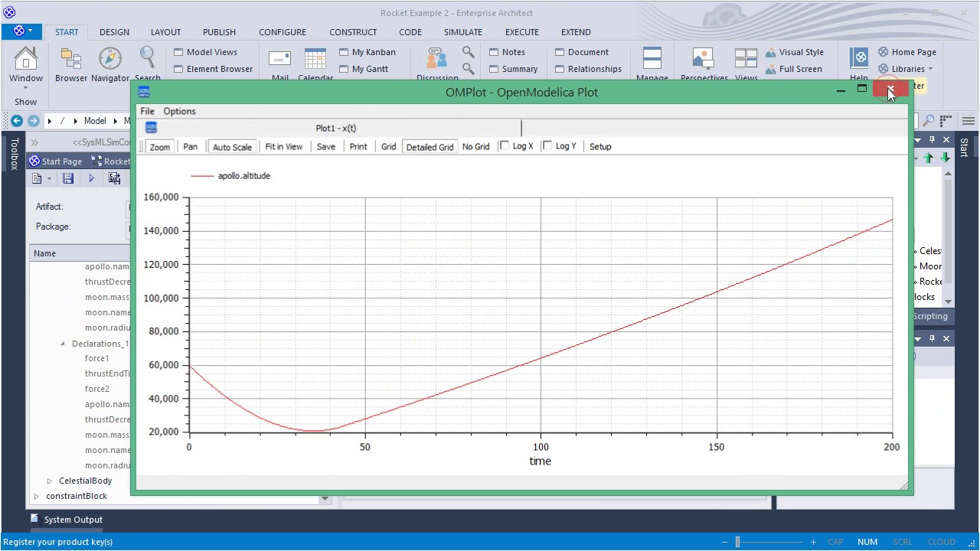
Task: Click the Print button in the OMPlot toolbar
Action: pos(358,147)
